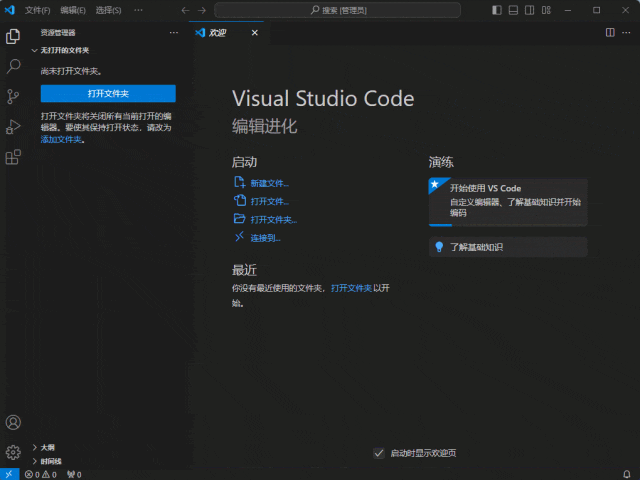Select the 欢迎 tab
The width and height of the screenshot is (640, 480).
(226, 33)
